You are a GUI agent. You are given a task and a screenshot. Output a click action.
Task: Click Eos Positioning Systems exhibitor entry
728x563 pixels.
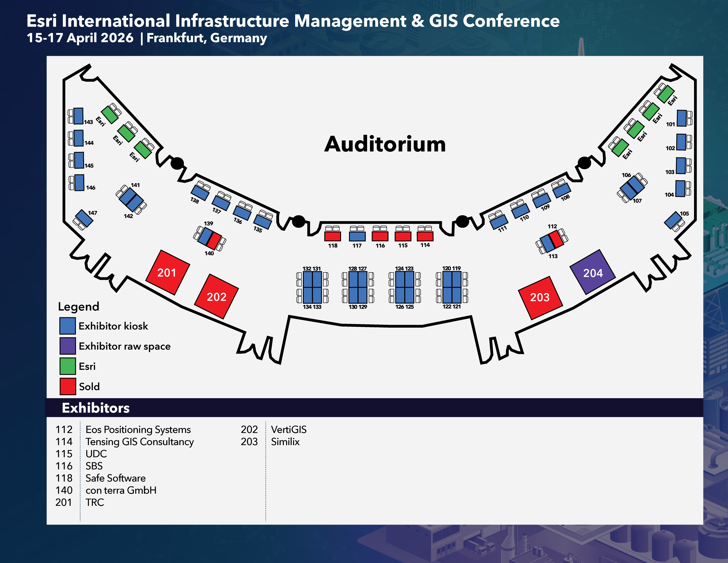pyautogui.click(x=138, y=430)
